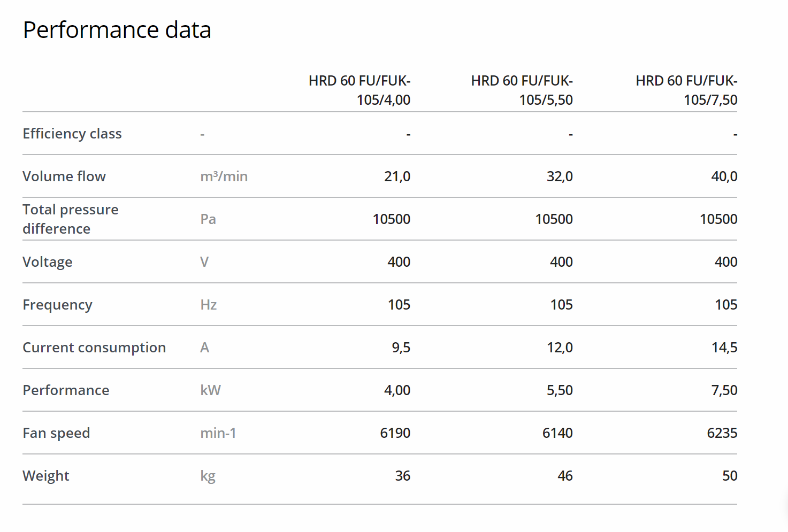Select the 5,50 performance value
This screenshot has width=788, height=532.
pyautogui.click(x=560, y=390)
